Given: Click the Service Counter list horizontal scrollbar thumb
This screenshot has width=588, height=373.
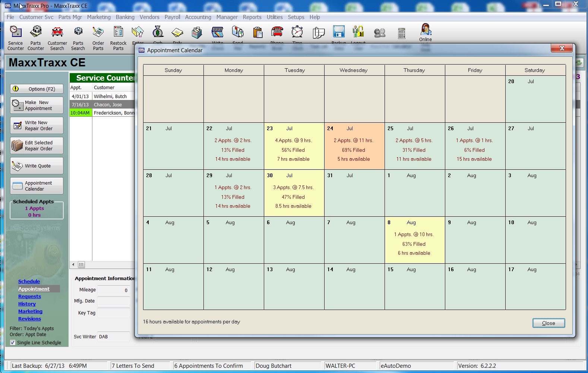Looking at the screenshot, I should click(x=81, y=264).
